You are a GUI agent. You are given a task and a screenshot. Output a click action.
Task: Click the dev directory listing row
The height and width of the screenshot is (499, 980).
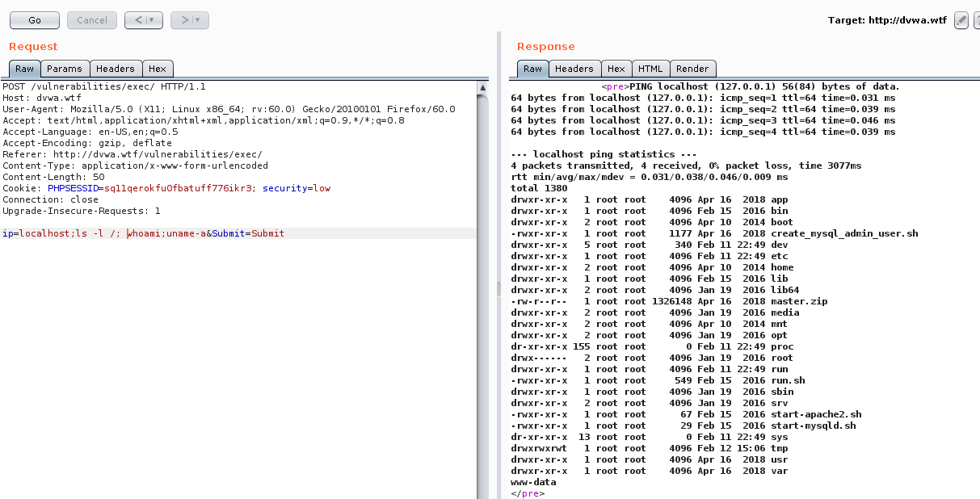point(650,245)
